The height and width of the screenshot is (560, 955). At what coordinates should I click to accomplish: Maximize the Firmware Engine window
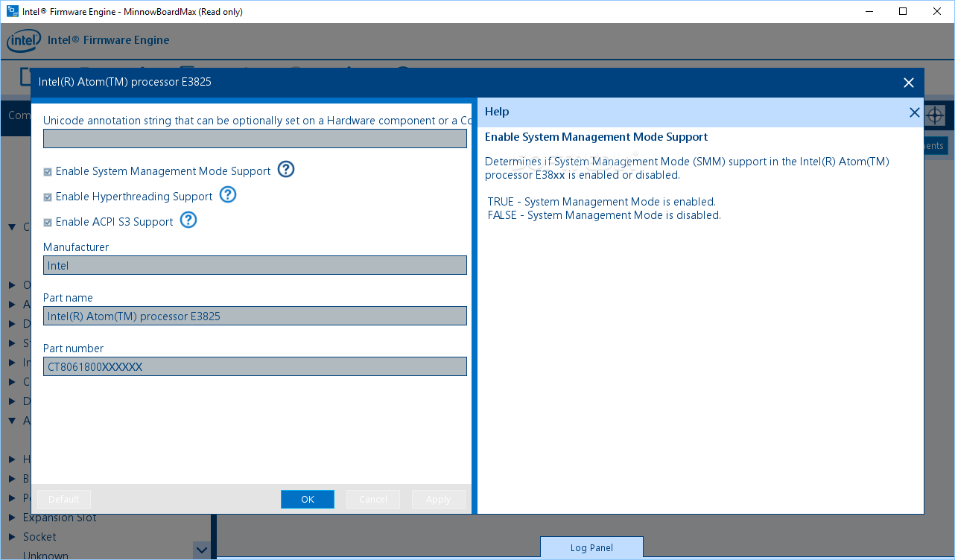903,11
